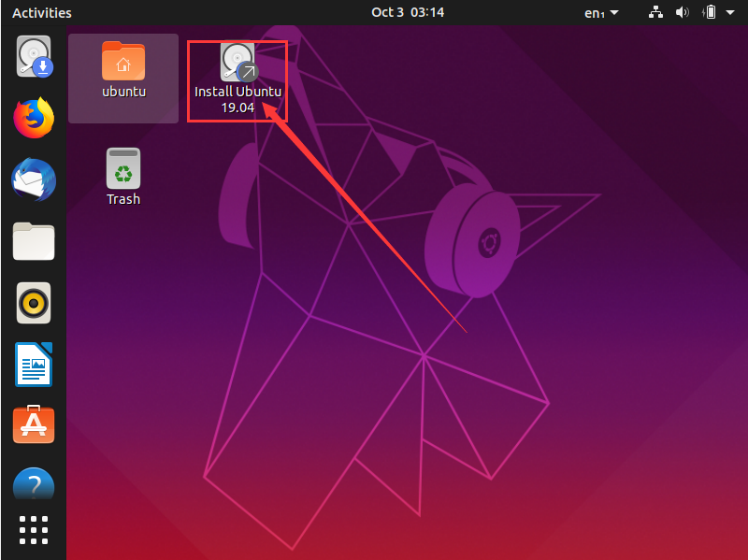Viewport: 748px width, 560px height.
Task: Open the Ubuntu Software center
Action: (x=34, y=424)
